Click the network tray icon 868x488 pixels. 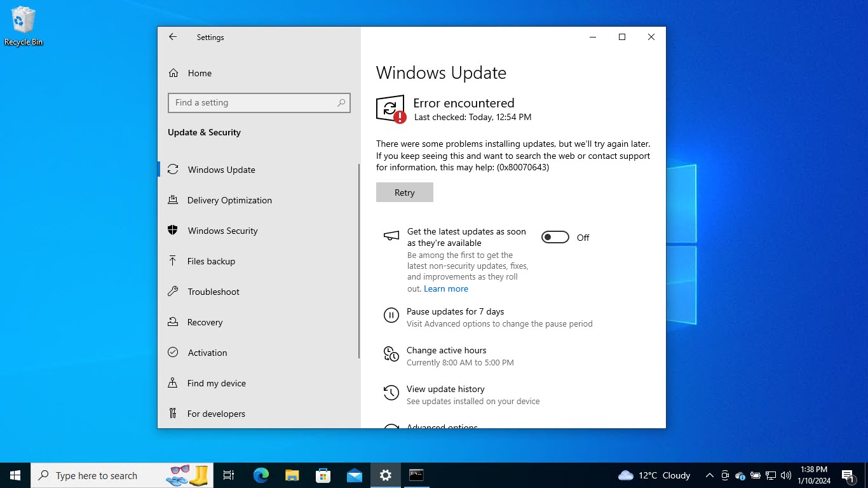pos(771,475)
